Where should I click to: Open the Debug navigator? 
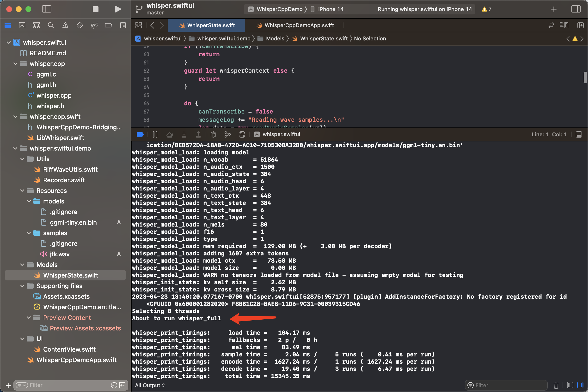[94, 25]
